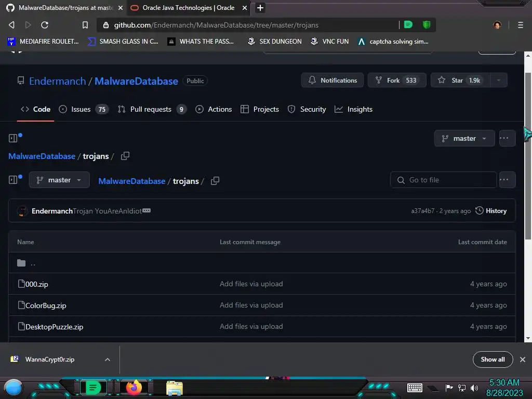Close the downloads bar
The height and width of the screenshot is (399, 532).
click(x=523, y=360)
